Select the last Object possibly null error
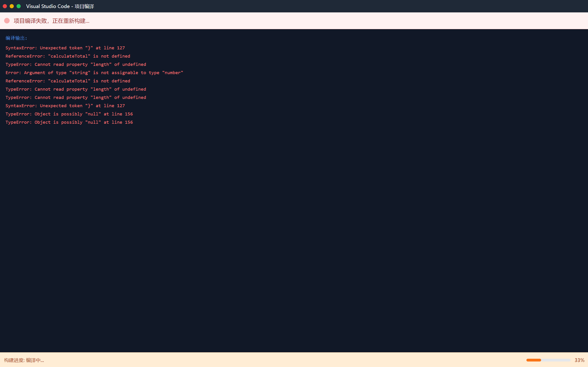Viewport: 588px width, 367px height. point(69,122)
